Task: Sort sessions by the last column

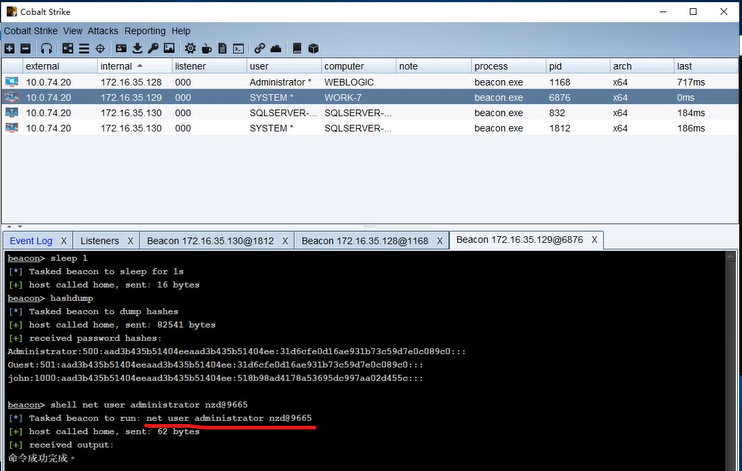Action: click(x=706, y=66)
